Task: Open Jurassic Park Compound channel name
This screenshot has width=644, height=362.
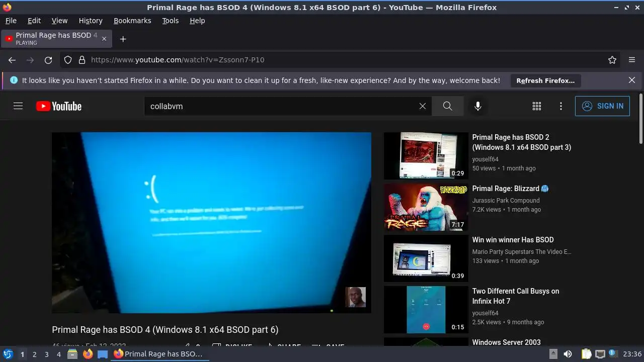Action: click(x=506, y=200)
